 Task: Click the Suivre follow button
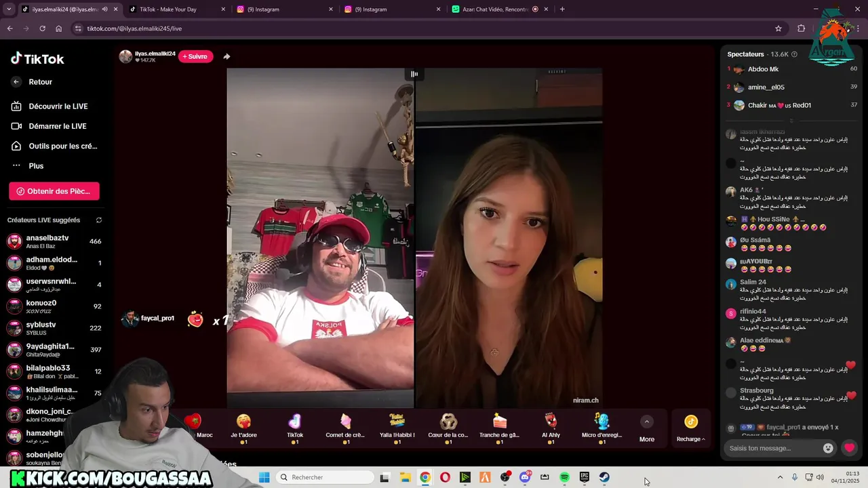[x=195, y=56]
